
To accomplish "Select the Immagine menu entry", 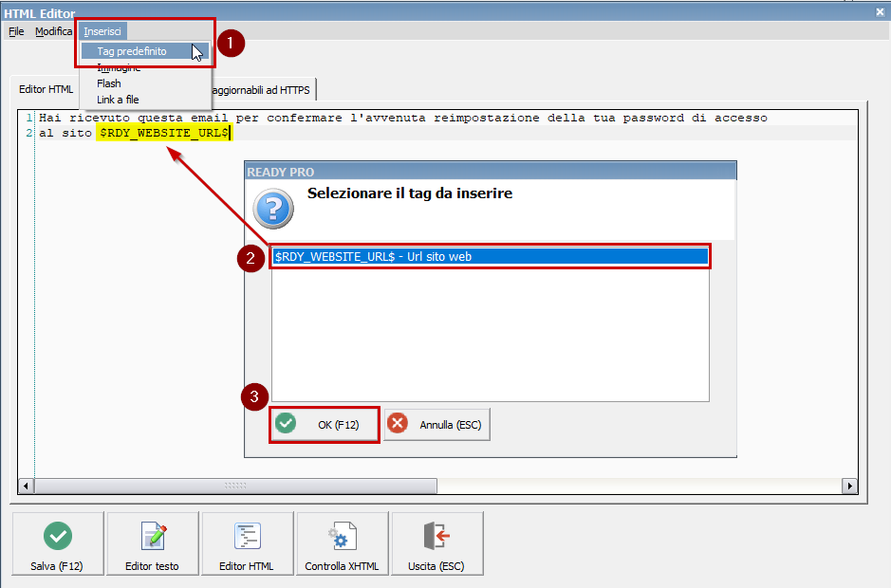I will pos(119,68).
